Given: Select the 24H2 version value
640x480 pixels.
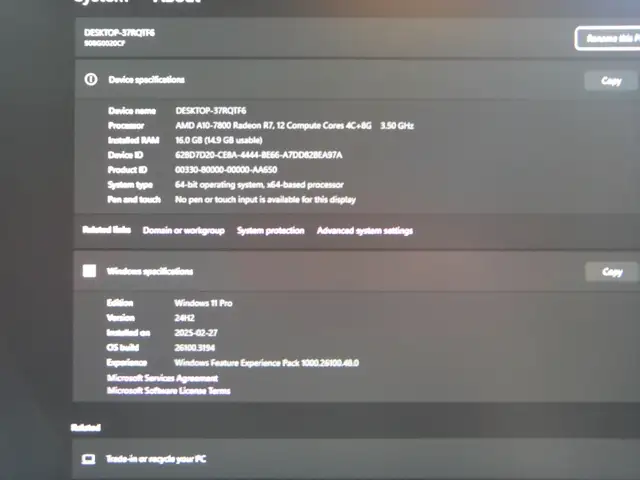Looking at the screenshot, I should click(x=184, y=318).
